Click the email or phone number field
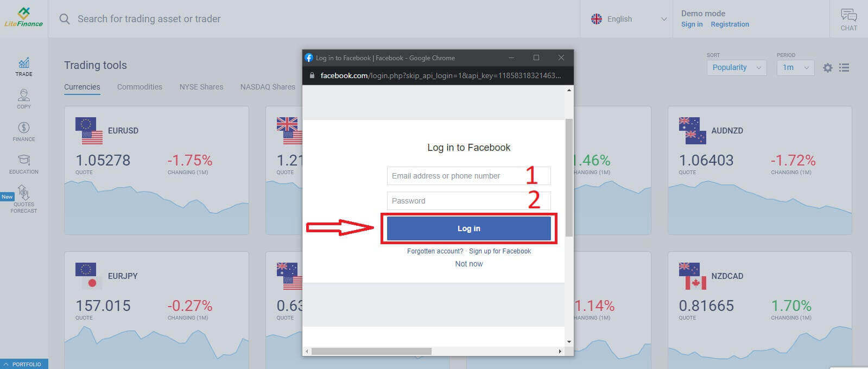The width and height of the screenshot is (868, 369). point(469,176)
